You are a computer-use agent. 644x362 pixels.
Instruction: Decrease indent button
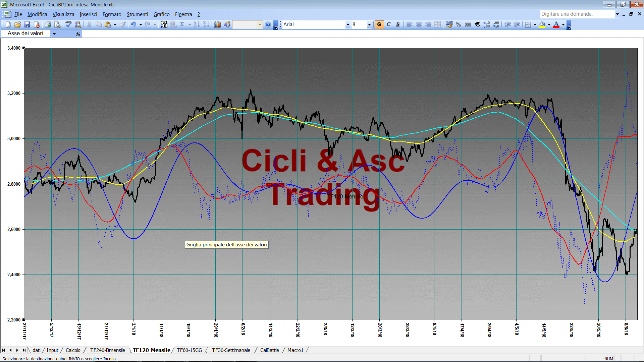(507, 24)
